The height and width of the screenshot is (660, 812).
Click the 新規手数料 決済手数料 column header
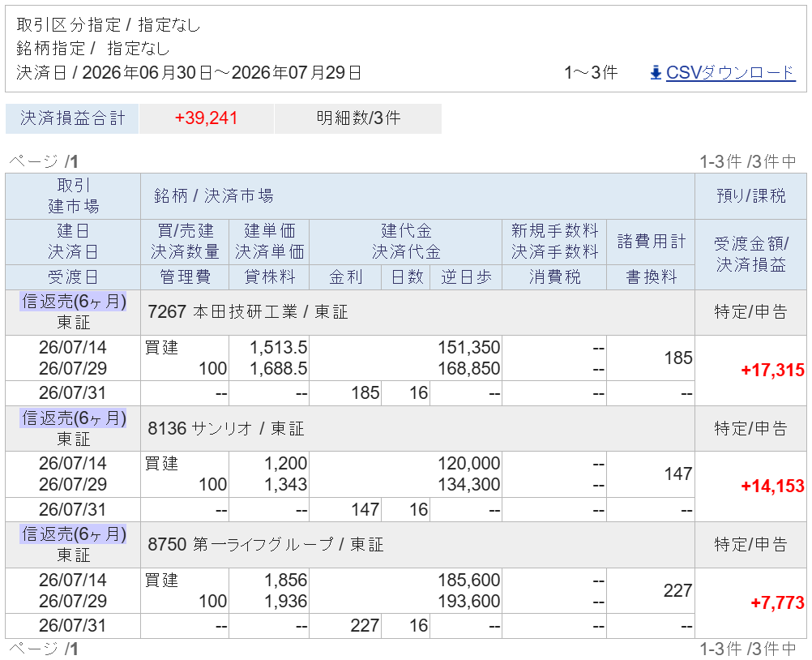(554, 242)
